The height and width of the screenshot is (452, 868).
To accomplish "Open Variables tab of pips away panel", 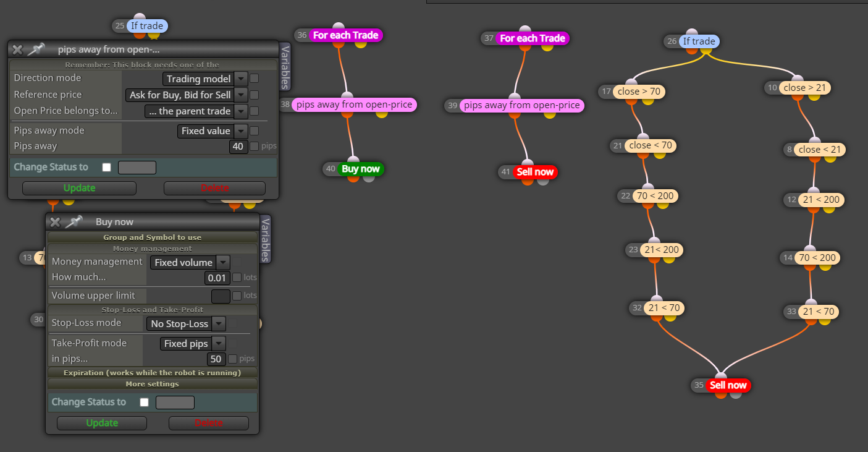I will pyautogui.click(x=285, y=67).
